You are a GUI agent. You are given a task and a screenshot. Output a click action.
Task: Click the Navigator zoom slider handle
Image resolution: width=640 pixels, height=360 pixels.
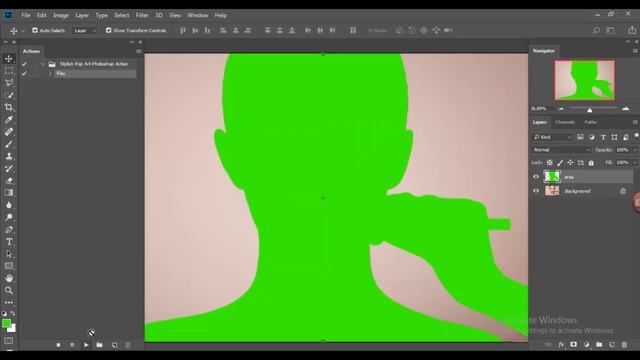point(589,110)
